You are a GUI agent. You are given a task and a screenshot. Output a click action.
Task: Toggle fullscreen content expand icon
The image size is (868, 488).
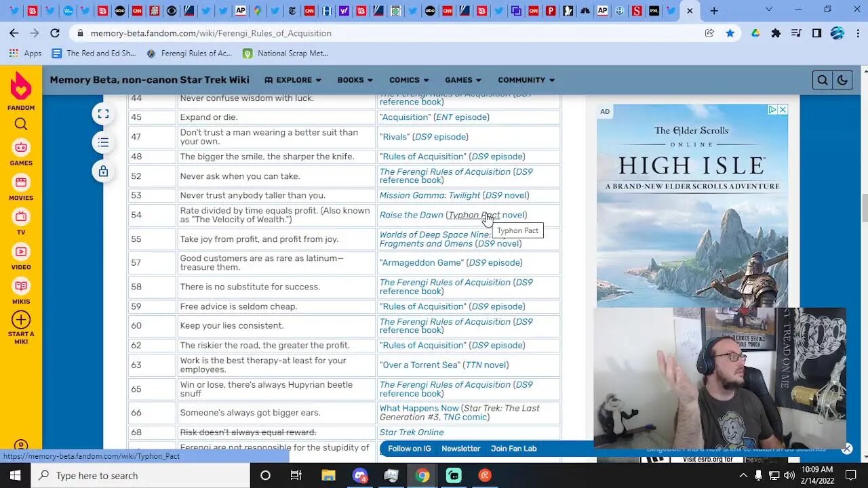(x=103, y=114)
